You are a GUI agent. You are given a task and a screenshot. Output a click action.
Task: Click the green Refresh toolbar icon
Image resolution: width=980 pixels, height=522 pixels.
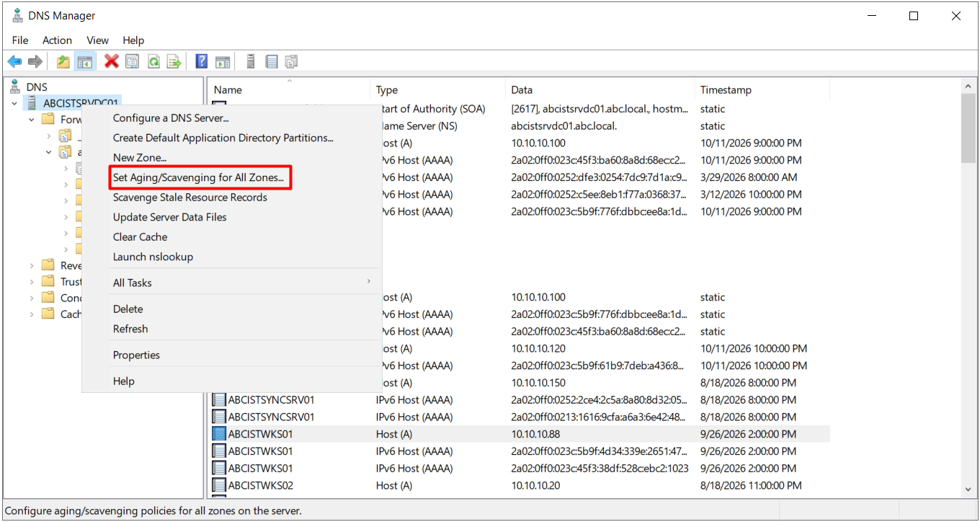coord(153,61)
